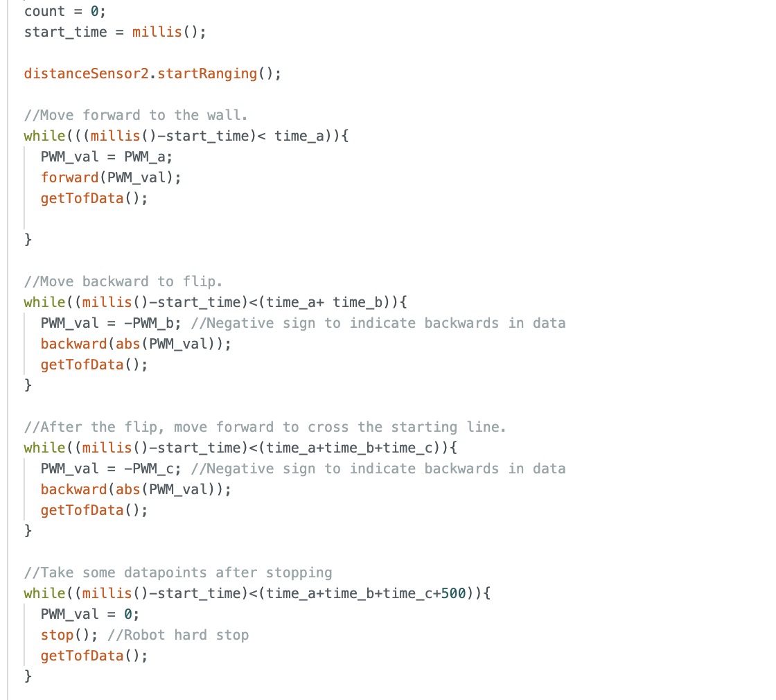Click the 'After the flip' comment line

(265, 427)
